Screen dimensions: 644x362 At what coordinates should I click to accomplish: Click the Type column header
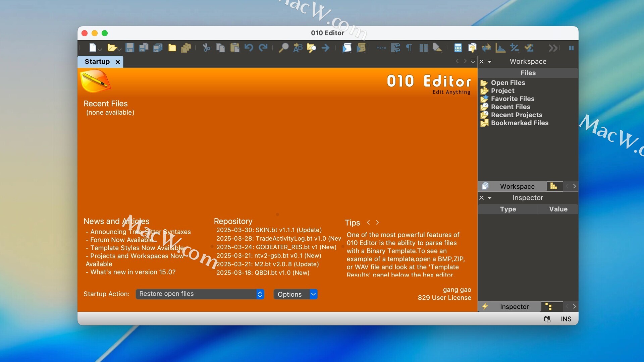click(x=508, y=209)
